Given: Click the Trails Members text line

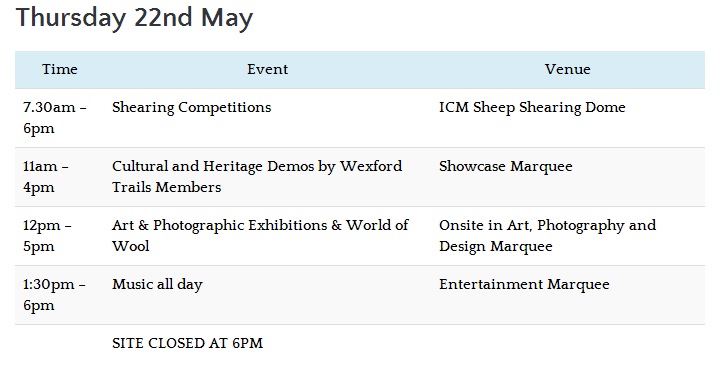Looking at the screenshot, I should [166, 188].
